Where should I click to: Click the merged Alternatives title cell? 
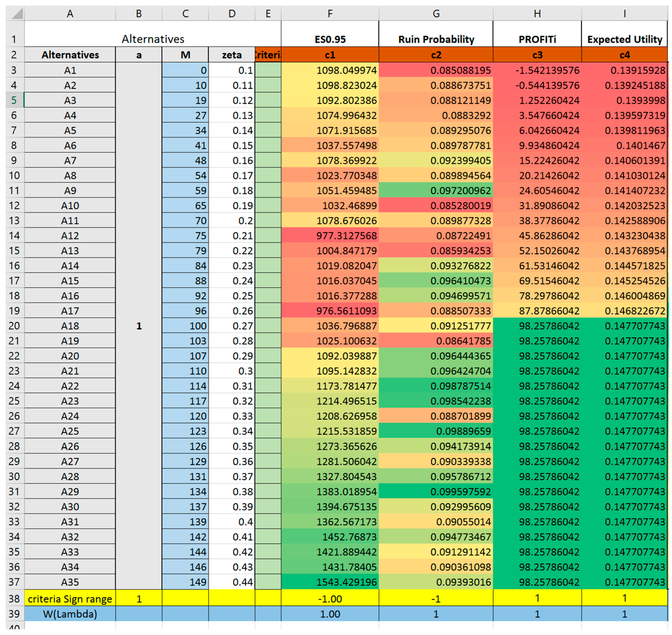click(x=153, y=39)
